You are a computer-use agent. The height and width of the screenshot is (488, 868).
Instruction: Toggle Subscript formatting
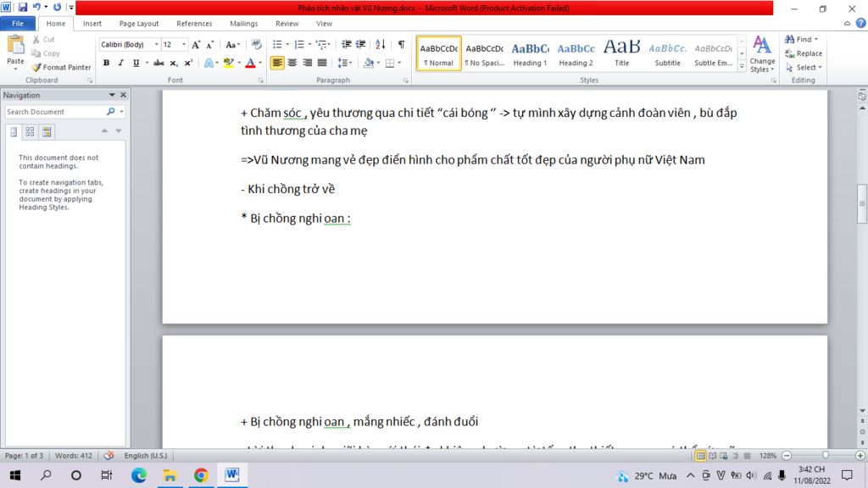(174, 63)
